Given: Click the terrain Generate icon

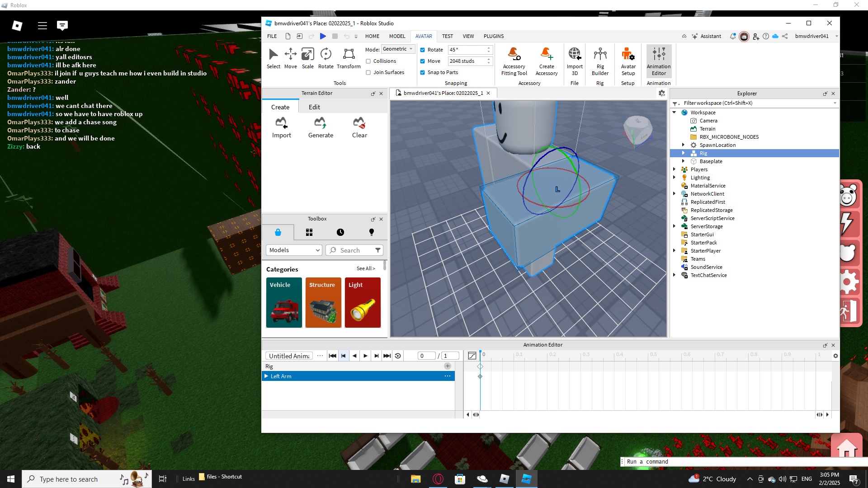Looking at the screenshot, I should pos(321,127).
